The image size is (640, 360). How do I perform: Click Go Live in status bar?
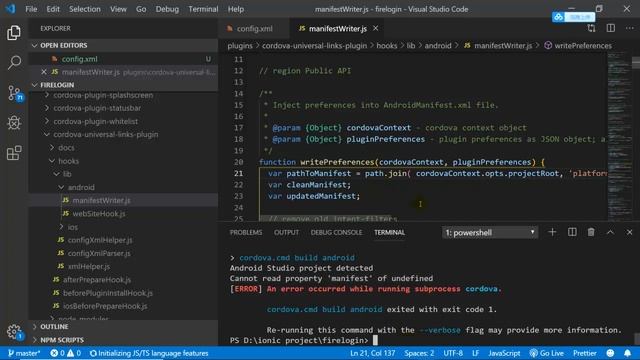546,353
